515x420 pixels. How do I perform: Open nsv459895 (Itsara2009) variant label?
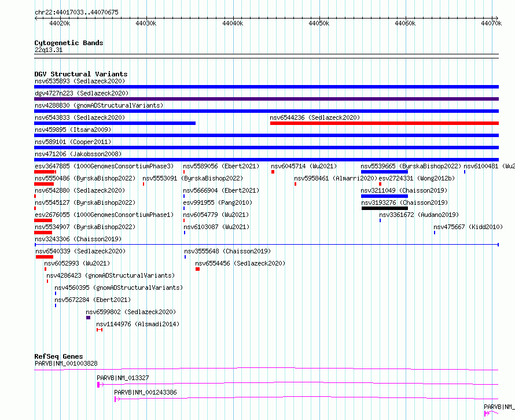(73, 130)
